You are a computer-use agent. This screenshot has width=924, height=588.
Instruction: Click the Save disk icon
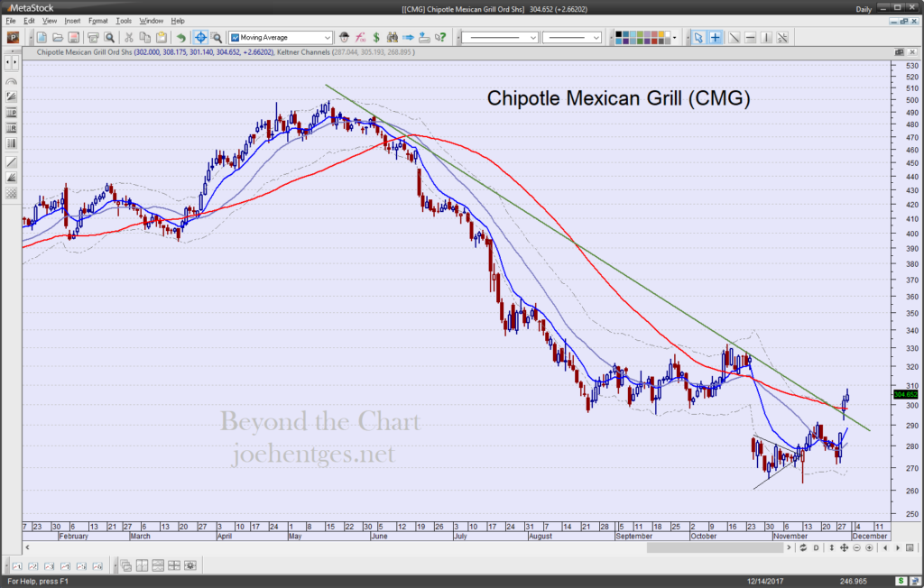[x=74, y=38]
